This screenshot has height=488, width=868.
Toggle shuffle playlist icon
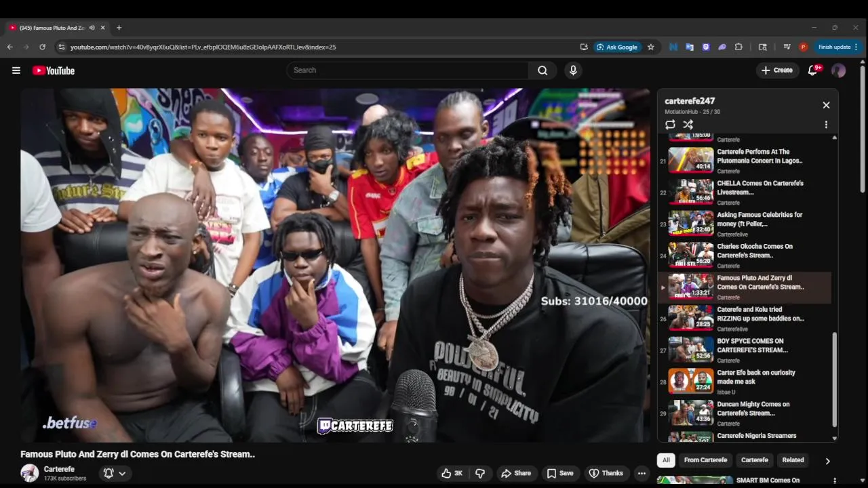(688, 125)
